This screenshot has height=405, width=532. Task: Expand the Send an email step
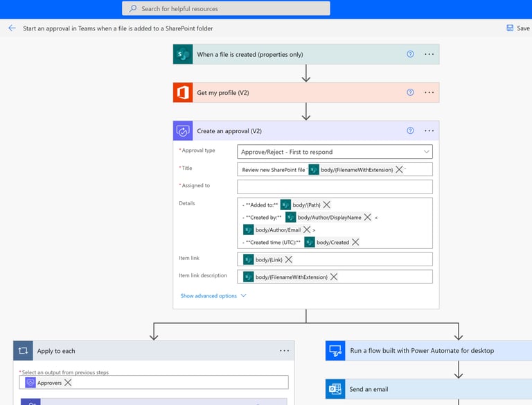pyautogui.click(x=429, y=389)
